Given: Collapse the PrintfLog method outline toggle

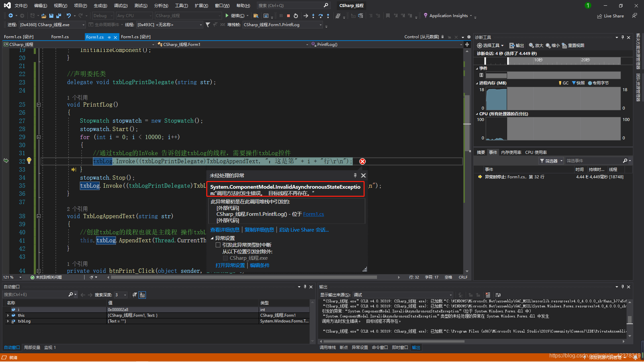Looking at the screenshot, I should click(39, 105).
